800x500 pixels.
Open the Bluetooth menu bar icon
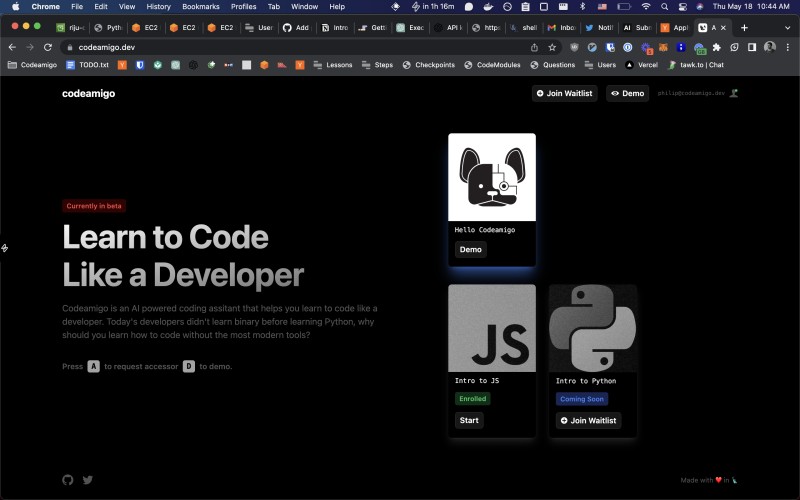[582, 7]
